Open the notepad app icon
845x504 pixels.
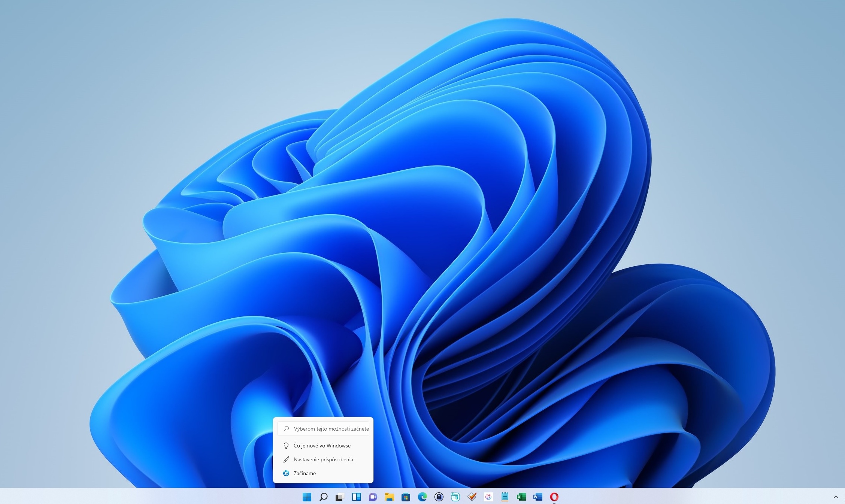pyautogui.click(x=505, y=497)
